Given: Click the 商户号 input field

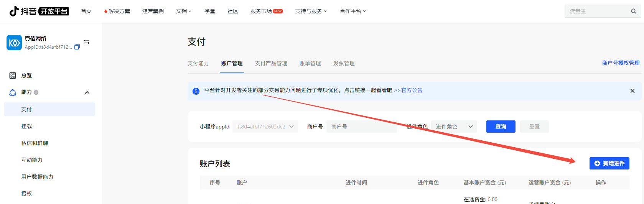Looking at the screenshot, I should (361, 127).
